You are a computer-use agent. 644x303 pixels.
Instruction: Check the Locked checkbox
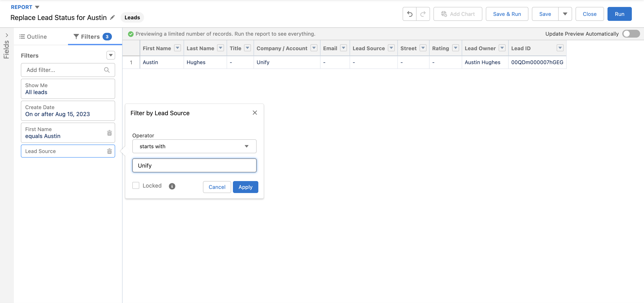136,185
